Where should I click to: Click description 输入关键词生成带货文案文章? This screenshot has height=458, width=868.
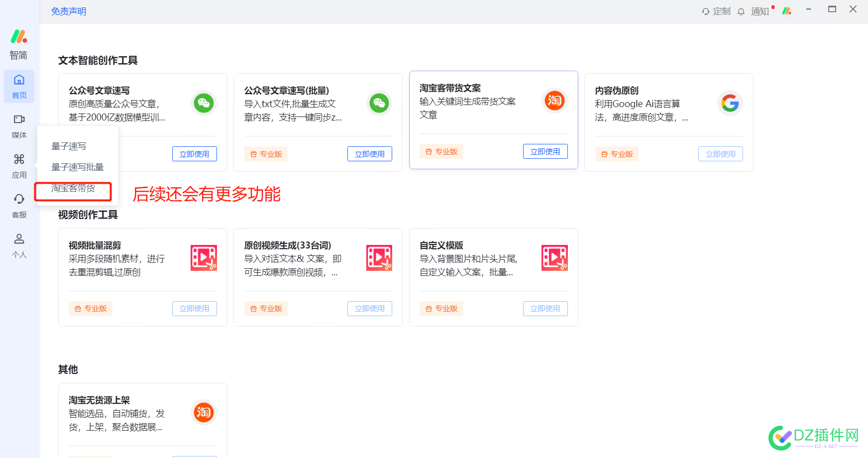point(468,108)
